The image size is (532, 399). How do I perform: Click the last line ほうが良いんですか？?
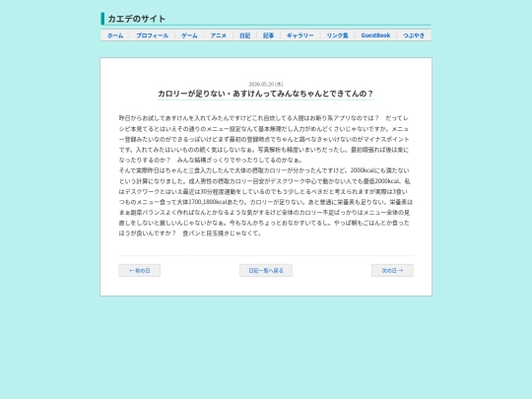[190, 233]
